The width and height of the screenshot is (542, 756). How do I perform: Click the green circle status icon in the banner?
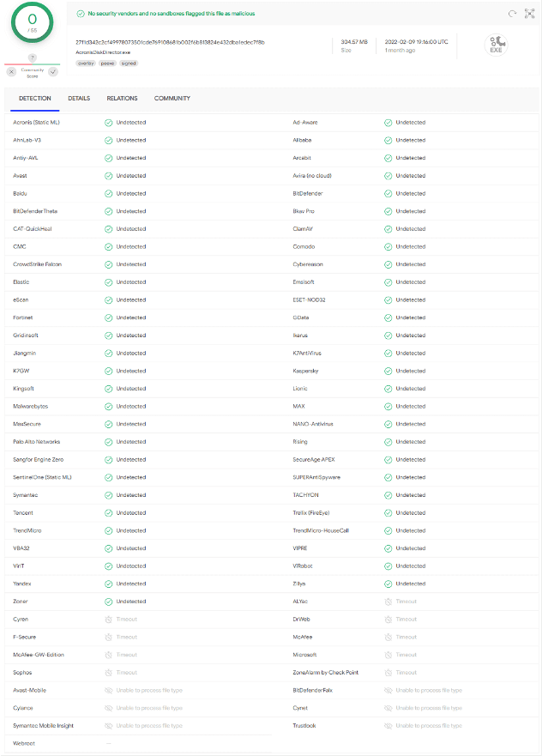point(80,14)
